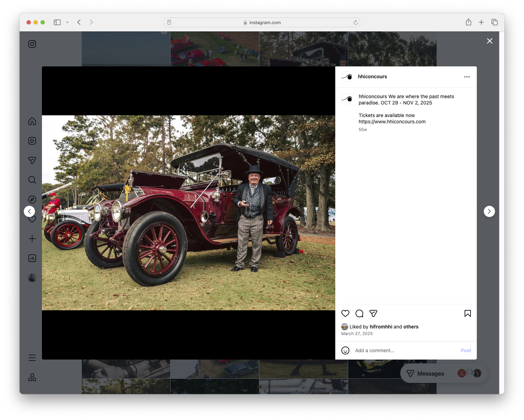Screen dimensions: 524x420
Task: Advance to the next post with the arrow
Action: click(489, 211)
